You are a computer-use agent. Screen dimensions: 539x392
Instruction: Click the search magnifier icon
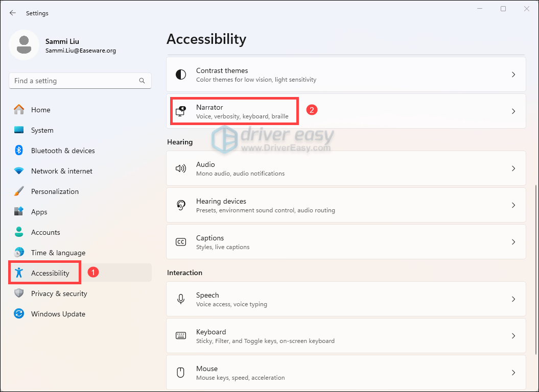tap(142, 81)
